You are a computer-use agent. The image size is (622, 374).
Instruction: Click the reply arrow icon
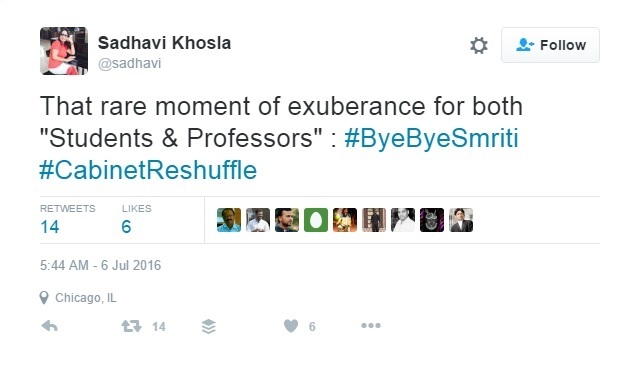(x=50, y=326)
